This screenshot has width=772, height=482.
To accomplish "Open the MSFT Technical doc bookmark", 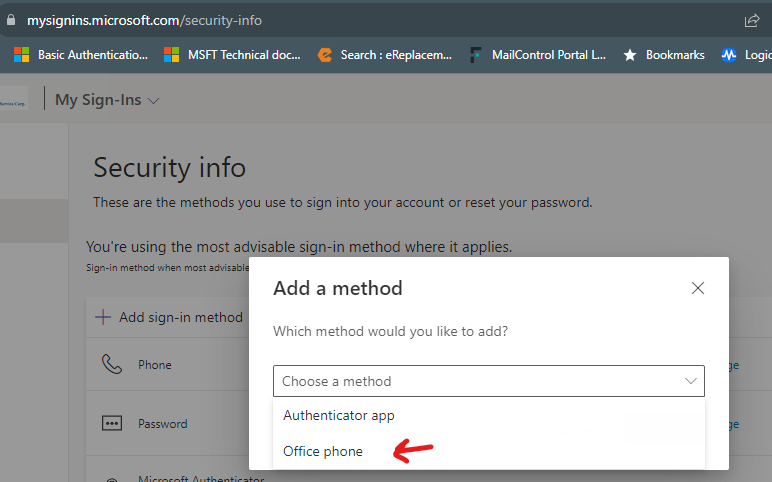I will [x=232, y=55].
